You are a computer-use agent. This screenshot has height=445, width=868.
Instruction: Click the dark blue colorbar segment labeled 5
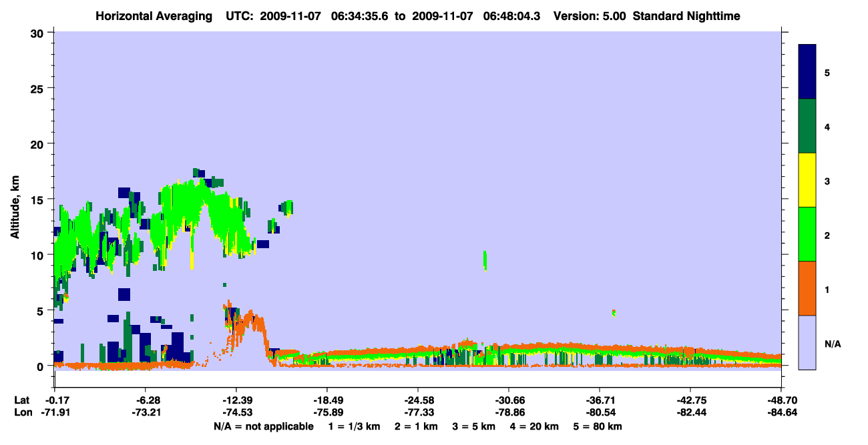coord(807,72)
